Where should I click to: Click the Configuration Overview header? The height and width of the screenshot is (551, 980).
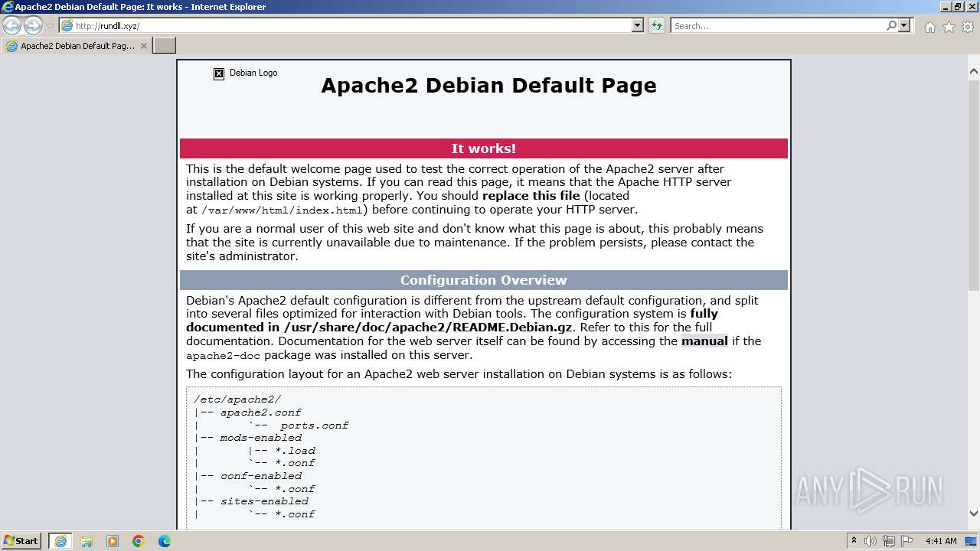[484, 280]
